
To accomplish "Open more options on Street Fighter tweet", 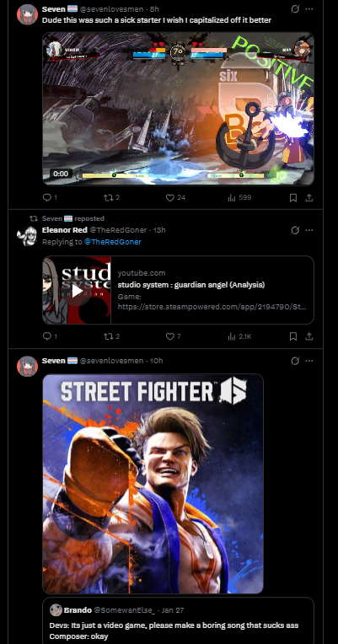I will coord(309,361).
